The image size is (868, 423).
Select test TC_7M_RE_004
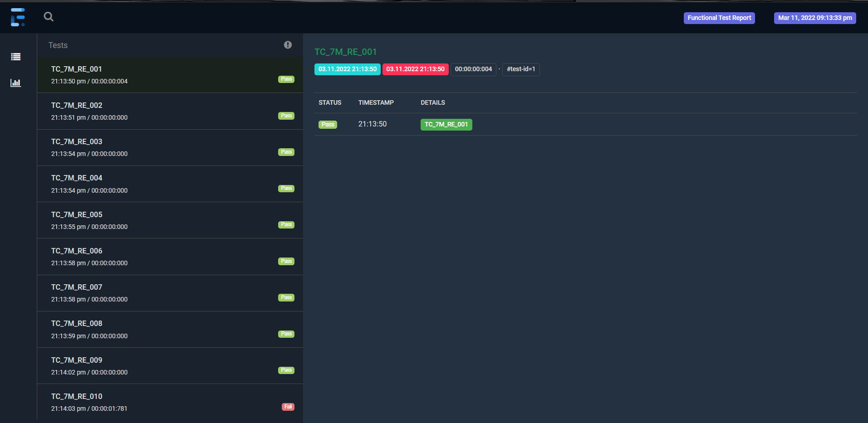(170, 184)
